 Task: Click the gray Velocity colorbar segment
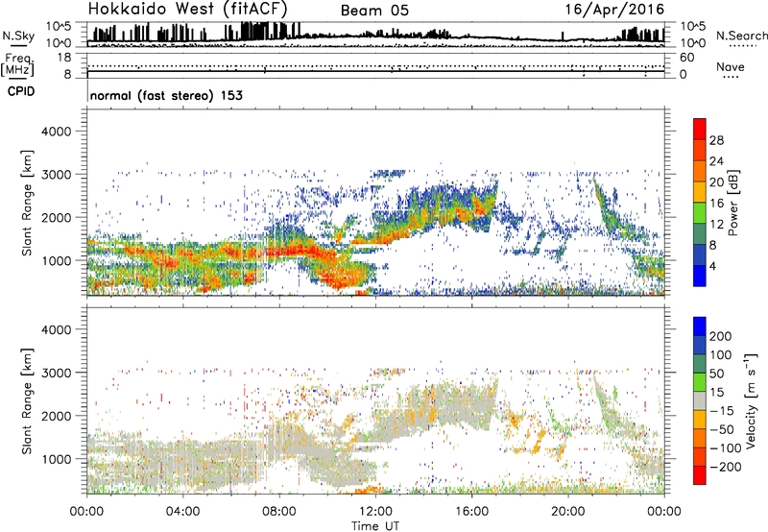point(700,400)
